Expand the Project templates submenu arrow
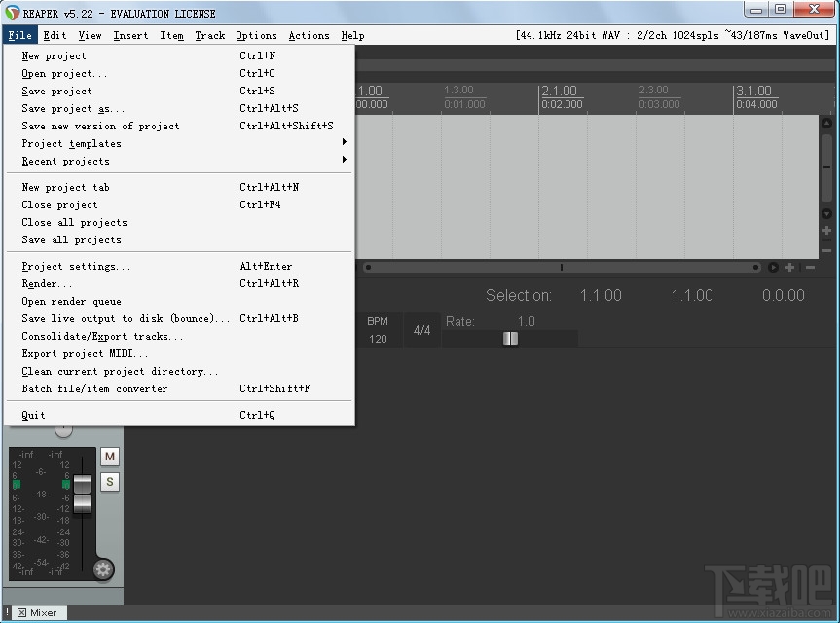840x623 pixels. 345,142
